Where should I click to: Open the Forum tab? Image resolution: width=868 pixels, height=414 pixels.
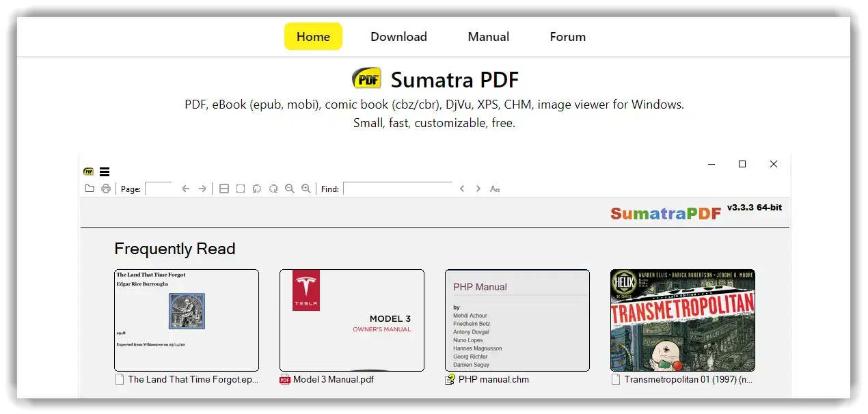tap(568, 37)
